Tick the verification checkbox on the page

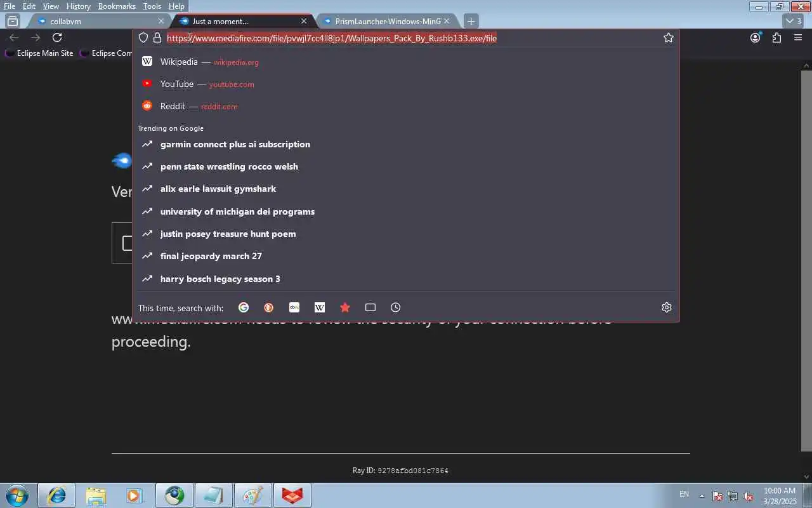pyautogui.click(x=127, y=243)
